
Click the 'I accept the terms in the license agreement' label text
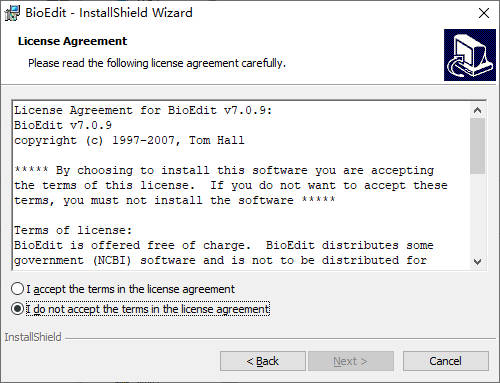[131, 289]
